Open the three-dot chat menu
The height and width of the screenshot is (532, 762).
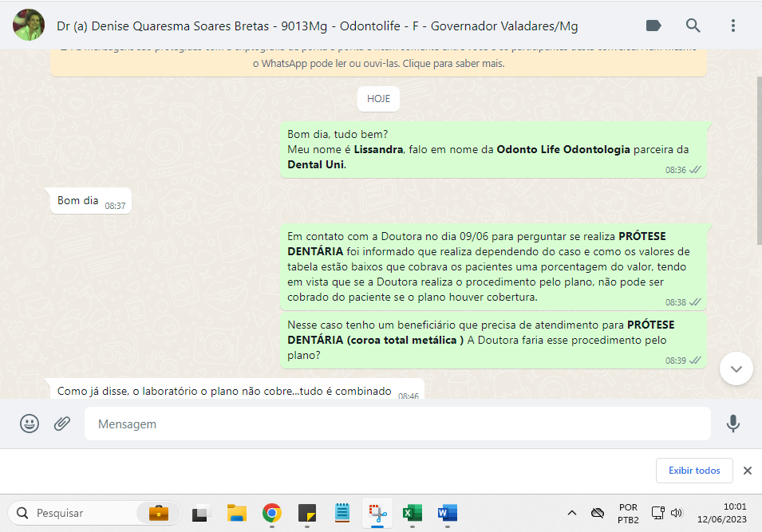(x=732, y=26)
